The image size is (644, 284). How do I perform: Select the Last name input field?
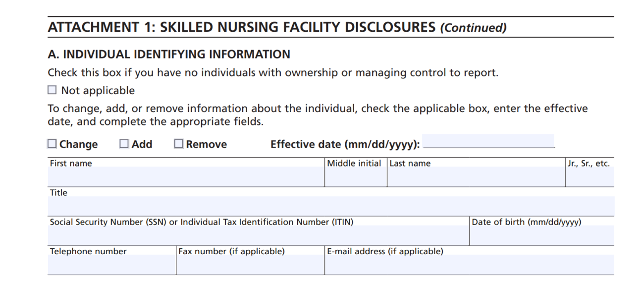(x=476, y=176)
